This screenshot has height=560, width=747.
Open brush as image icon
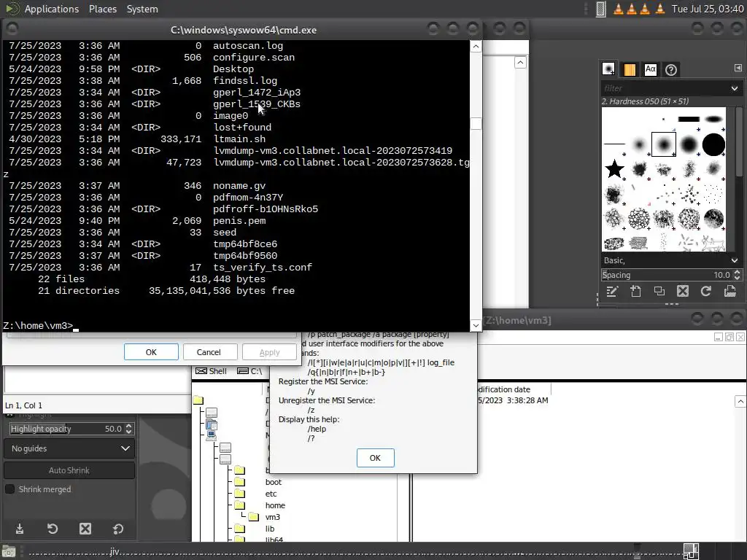point(729,292)
